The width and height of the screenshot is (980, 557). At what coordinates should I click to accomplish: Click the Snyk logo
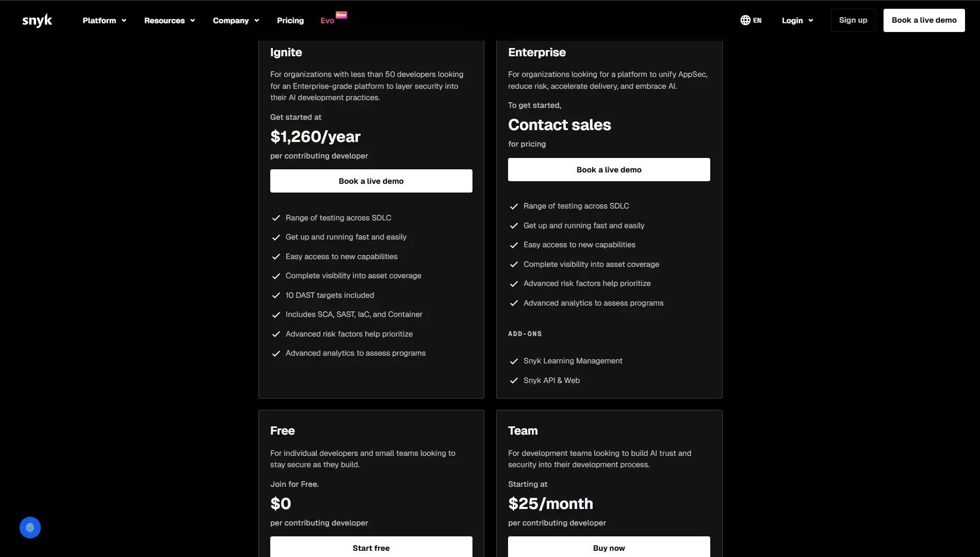pos(37,20)
